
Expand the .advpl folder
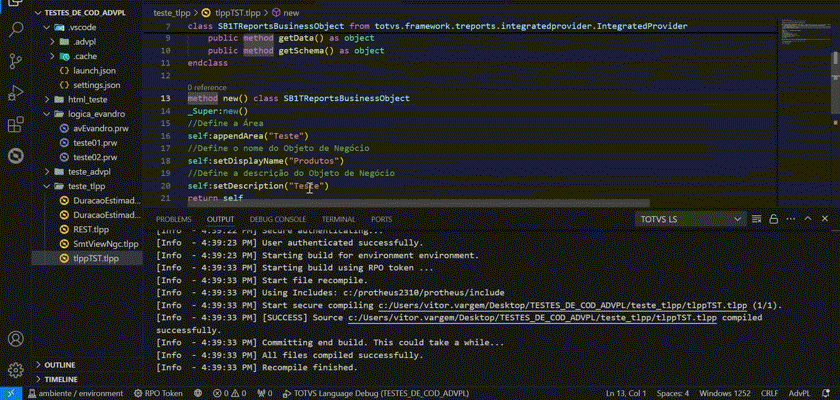(85, 42)
